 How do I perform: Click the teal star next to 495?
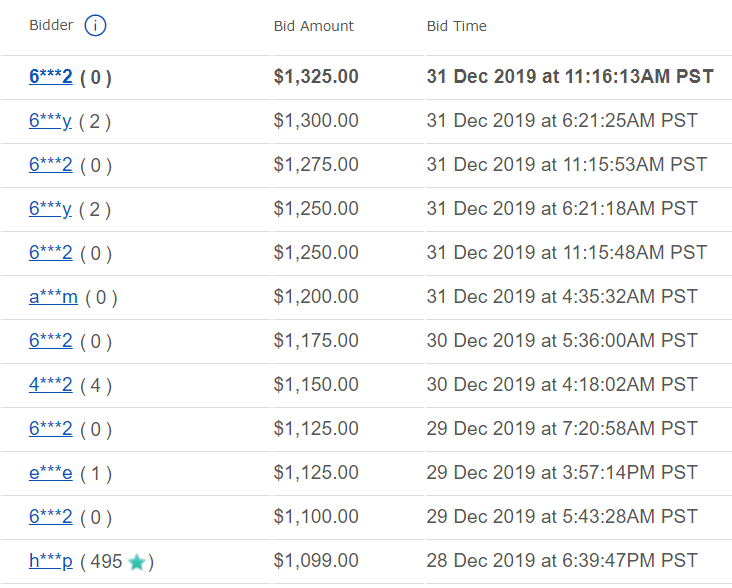(x=137, y=562)
